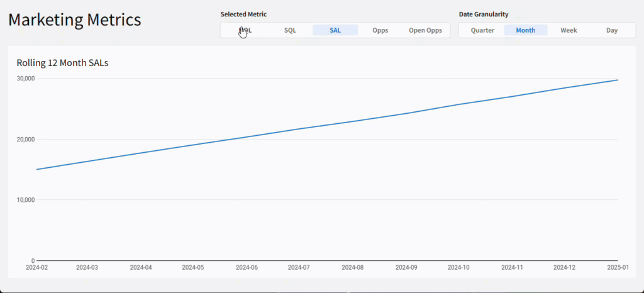Change date granularity to Week

(x=569, y=30)
